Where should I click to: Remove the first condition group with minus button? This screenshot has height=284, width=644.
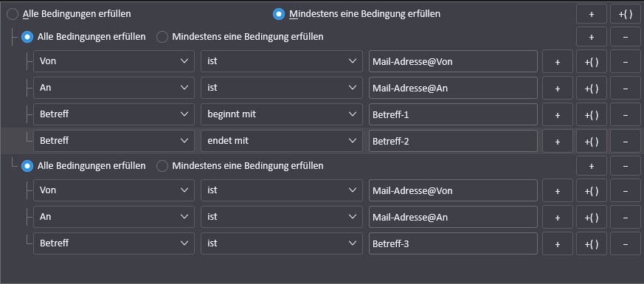click(625, 37)
